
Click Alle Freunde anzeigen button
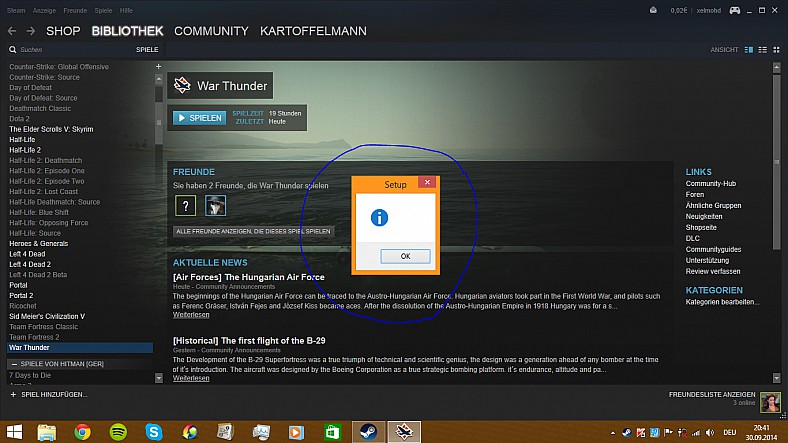(253, 232)
